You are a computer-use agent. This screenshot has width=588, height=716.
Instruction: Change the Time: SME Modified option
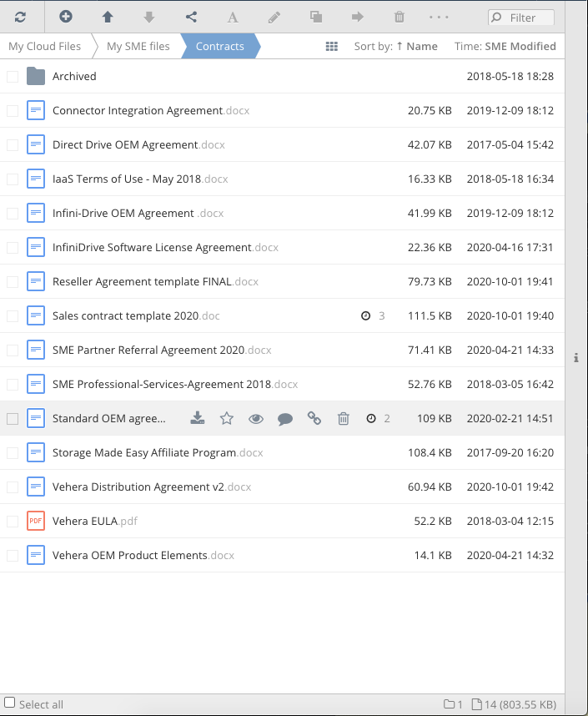click(x=505, y=47)
